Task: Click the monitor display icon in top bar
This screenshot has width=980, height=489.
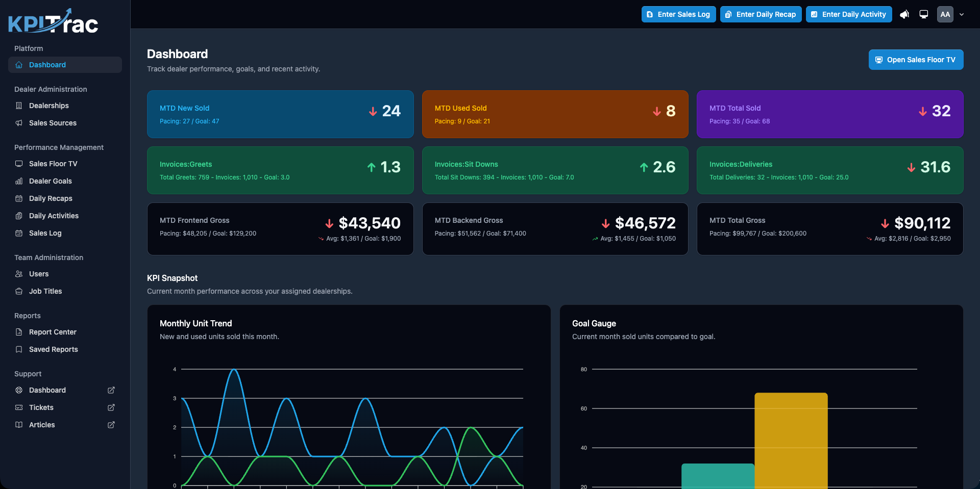Action: 924,14
